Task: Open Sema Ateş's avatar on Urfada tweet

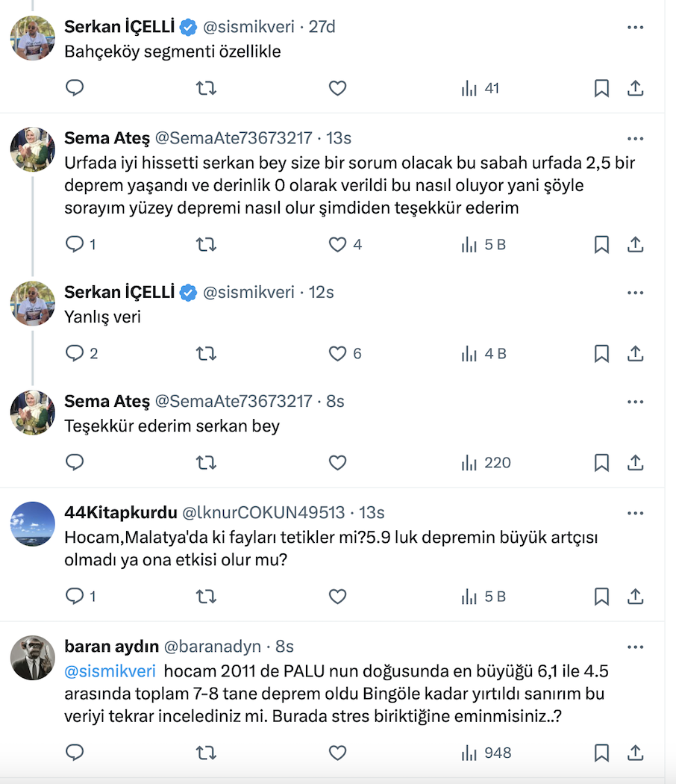Action: coord(33,149)
